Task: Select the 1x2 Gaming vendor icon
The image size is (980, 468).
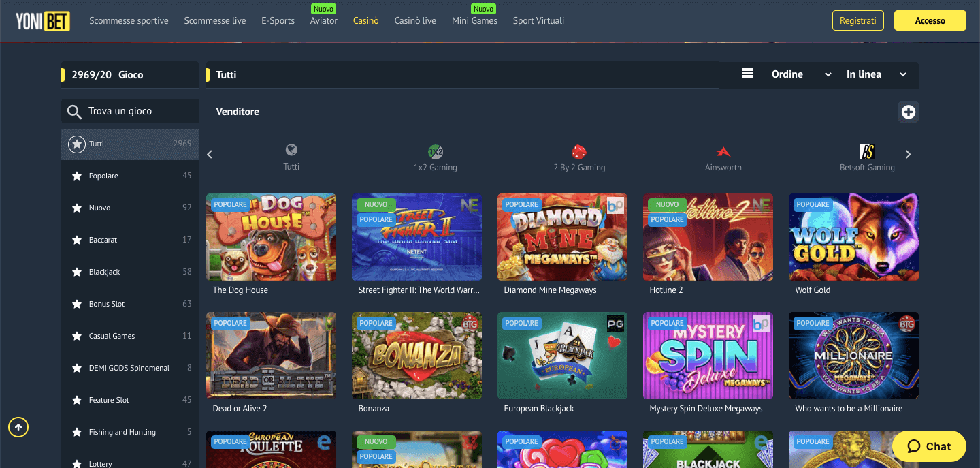Action: pyautogui.click(x=435, y=151)
